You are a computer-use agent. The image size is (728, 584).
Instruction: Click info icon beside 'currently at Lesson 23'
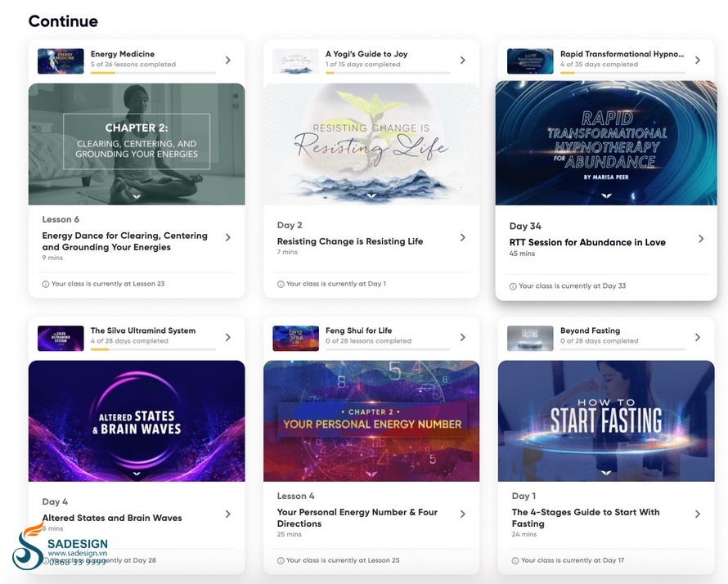pyautogui.click(x=46, y=284)
